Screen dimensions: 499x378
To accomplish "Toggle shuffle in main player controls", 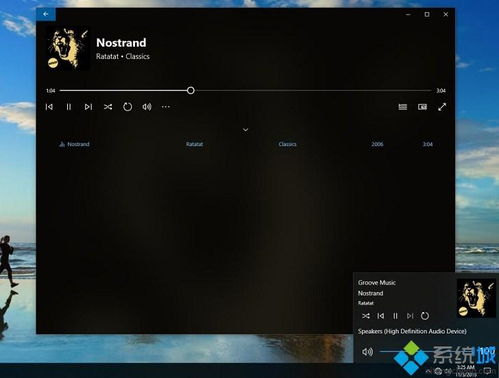I will [108, 107].
